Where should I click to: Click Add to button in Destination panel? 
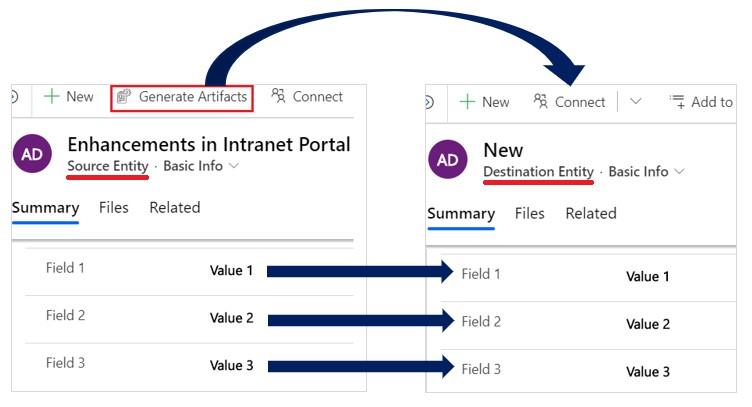pos(701,102)
